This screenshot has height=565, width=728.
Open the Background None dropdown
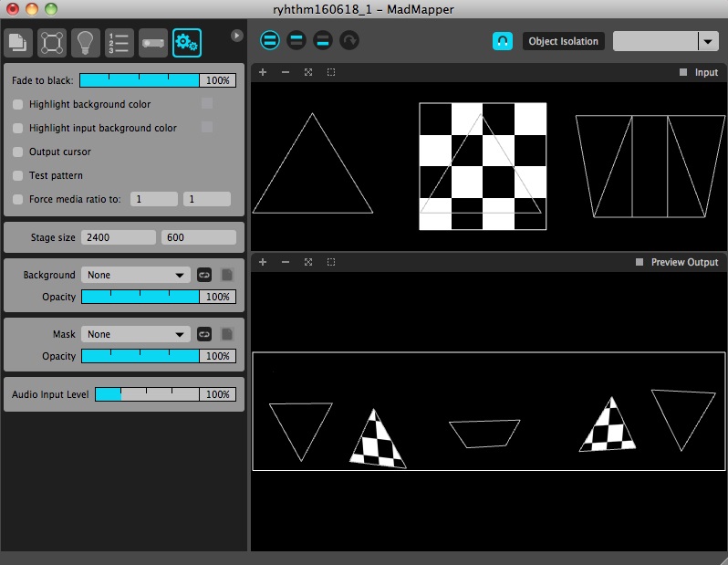[x=135, y=275]
